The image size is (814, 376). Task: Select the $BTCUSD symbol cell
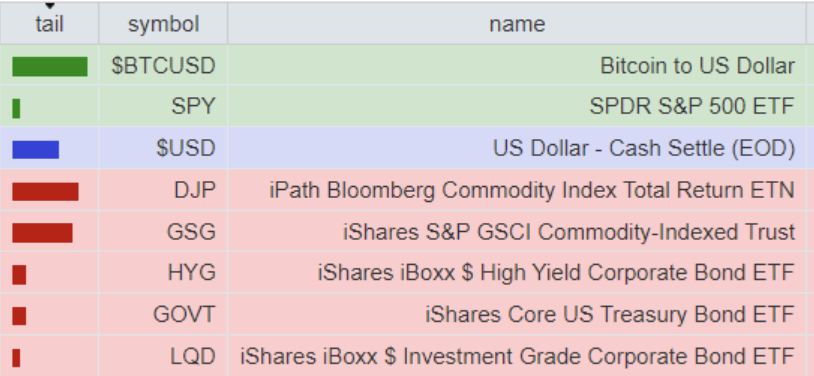(x=163, y=65)
